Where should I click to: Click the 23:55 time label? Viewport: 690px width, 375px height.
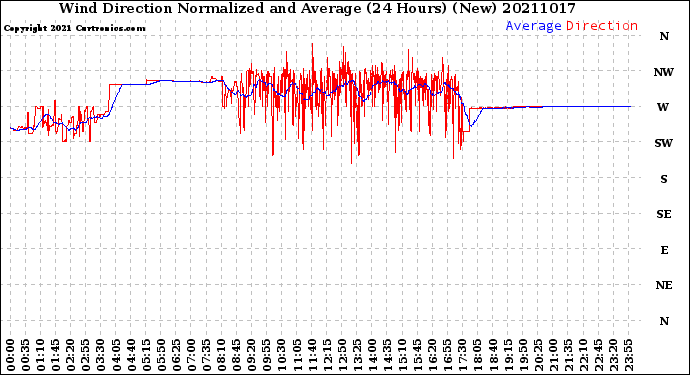[x=628, y=355]
